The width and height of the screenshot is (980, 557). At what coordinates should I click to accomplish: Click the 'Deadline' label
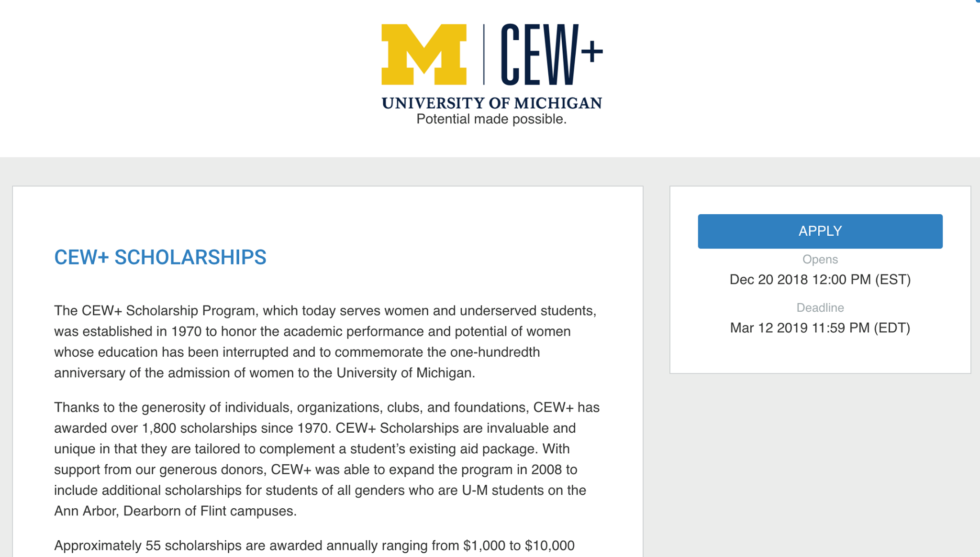coord(820,308)
